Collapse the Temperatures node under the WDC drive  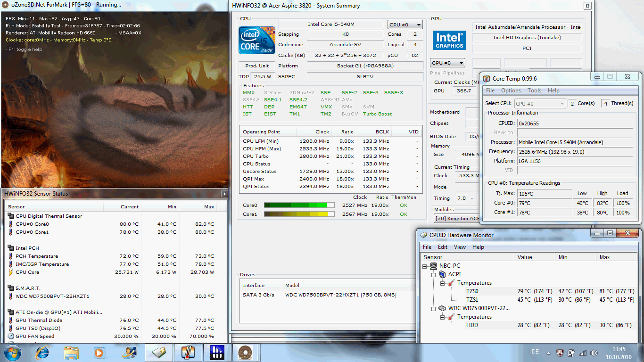(x=443, y=317)
